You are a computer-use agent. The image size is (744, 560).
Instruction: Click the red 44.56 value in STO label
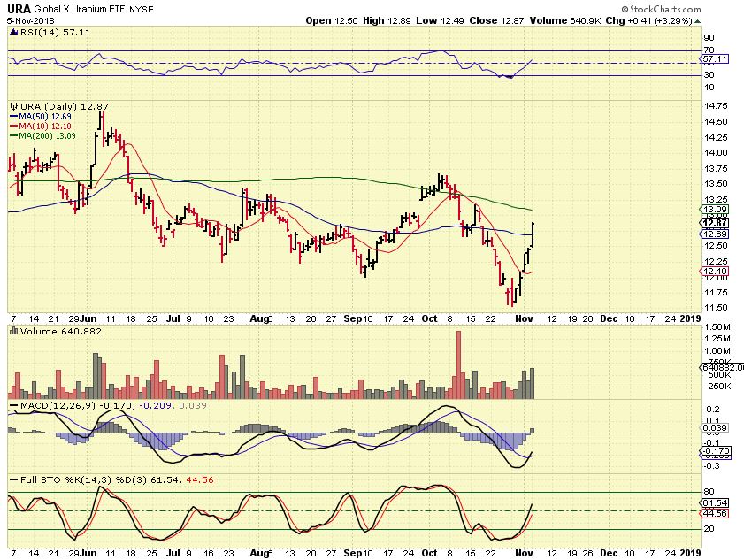(x=200, y=480)
